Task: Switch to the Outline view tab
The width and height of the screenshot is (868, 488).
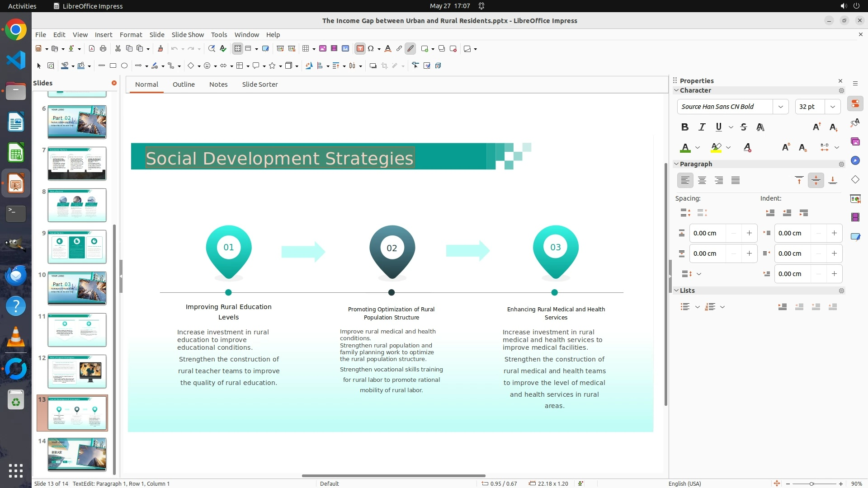Action: tap(184, 84)
